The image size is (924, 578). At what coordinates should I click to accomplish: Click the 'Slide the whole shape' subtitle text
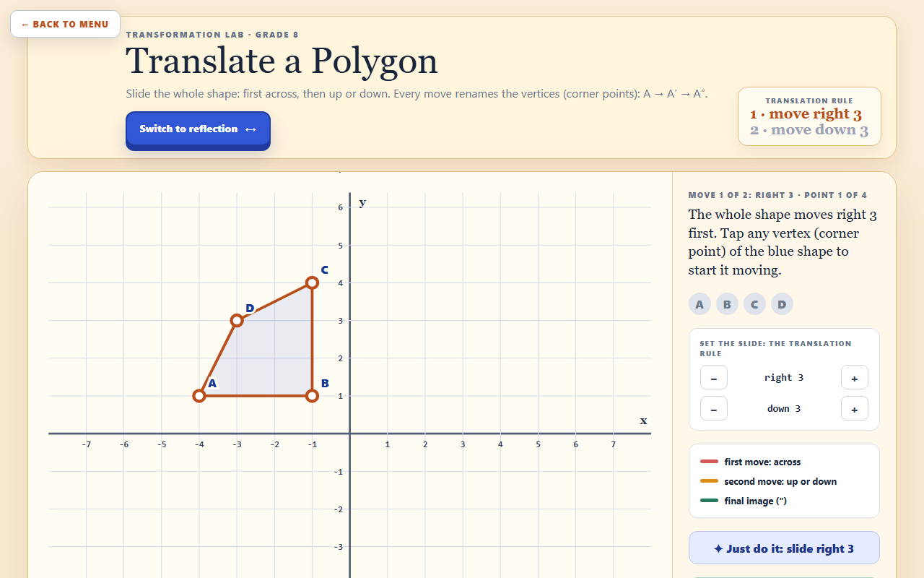(417, 95)
